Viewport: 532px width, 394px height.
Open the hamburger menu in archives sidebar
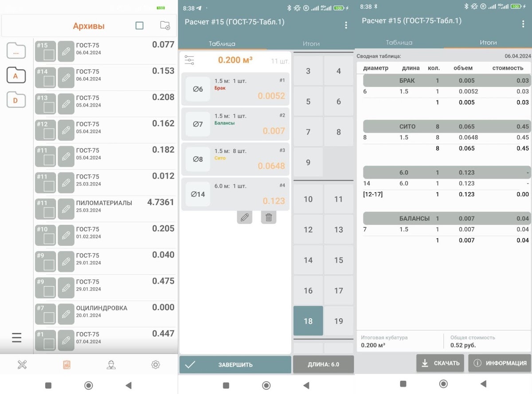point(16,338)
